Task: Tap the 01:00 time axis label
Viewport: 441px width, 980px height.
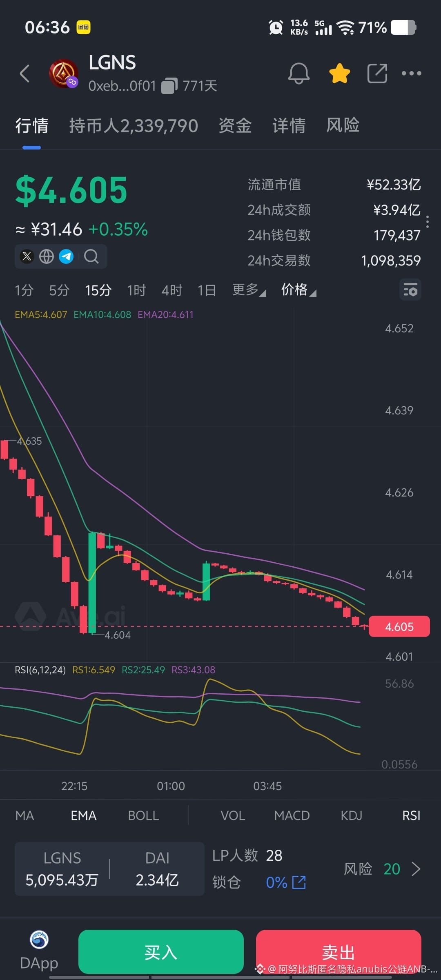Action: pyautogui.click(x=171, y=786)
